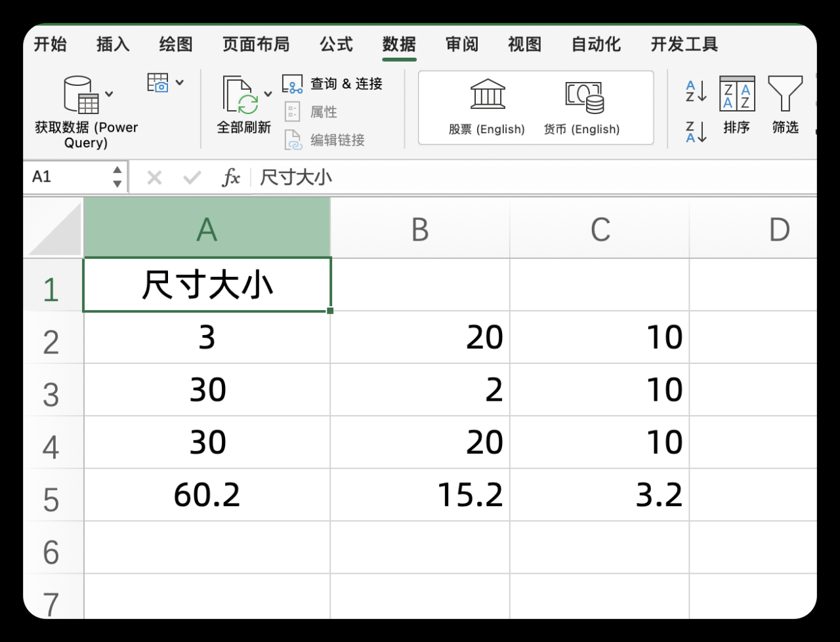Click the 获取数据 (Power Query) database icon
This screenshot has width=840, height=642.
(x=81, y=95)
